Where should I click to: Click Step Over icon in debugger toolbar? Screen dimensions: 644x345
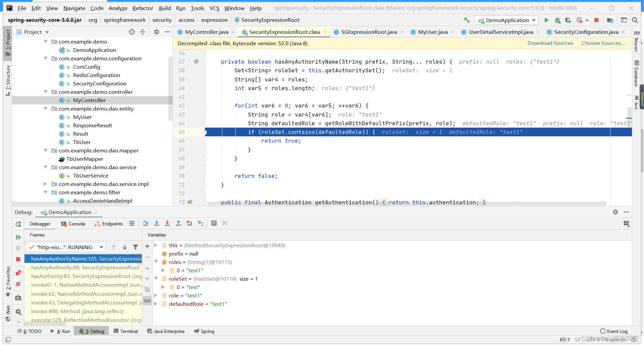coord(145,223)
